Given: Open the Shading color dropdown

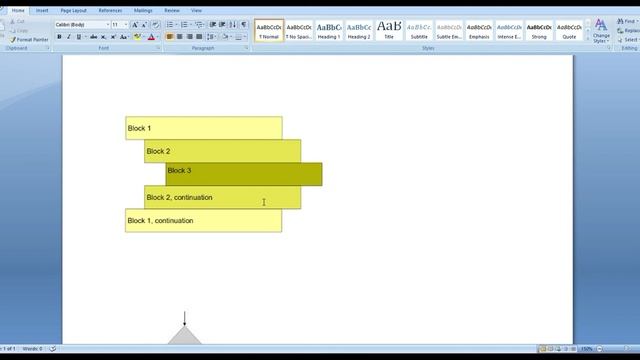Looking at the screenshot, I should click(230, 37).
